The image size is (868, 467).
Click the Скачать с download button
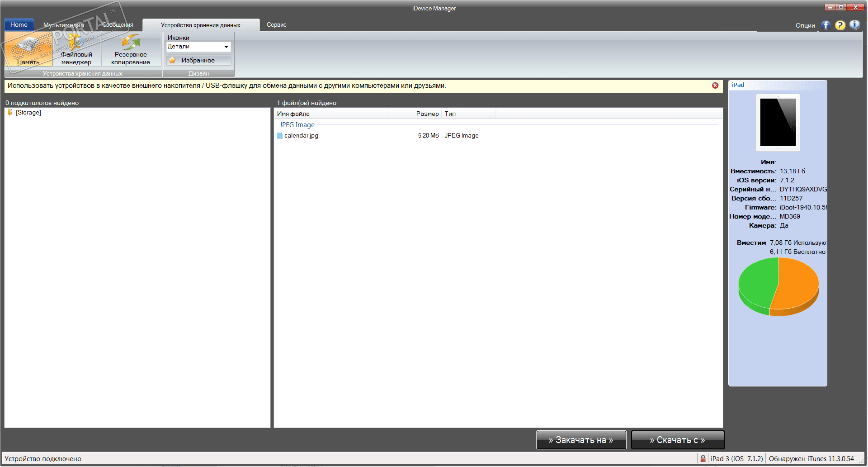[x=677, y=440]
